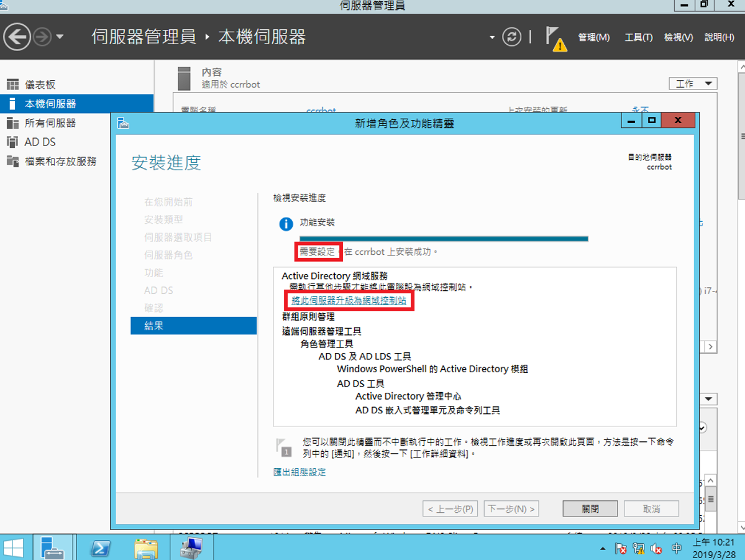Open the dropdown arrow below properties panel
Image resolution: width=745 pixels, height=560 pixels.
pos(708,399)
